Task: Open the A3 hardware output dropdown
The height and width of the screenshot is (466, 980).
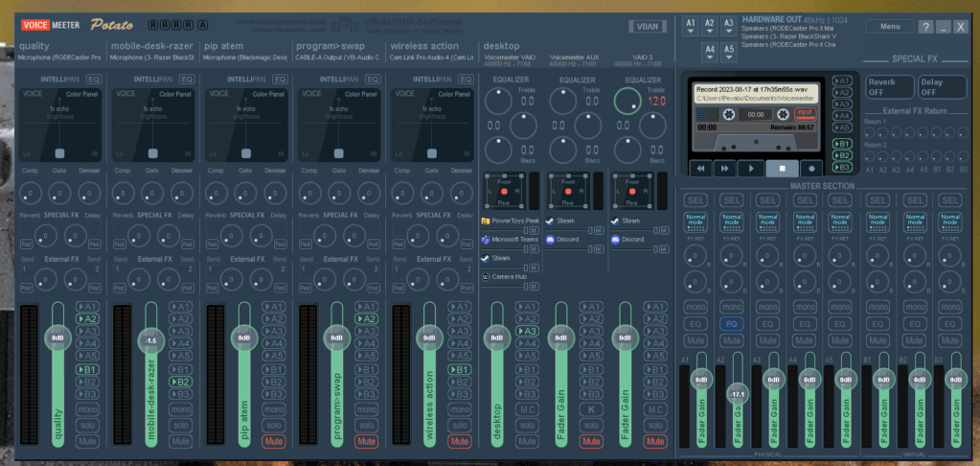Action: click(729, 27)
